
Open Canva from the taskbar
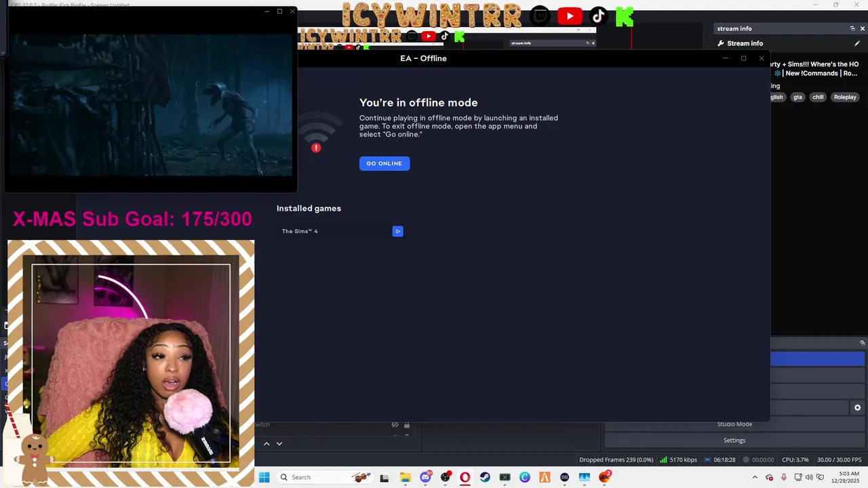(x=525, y=477)
